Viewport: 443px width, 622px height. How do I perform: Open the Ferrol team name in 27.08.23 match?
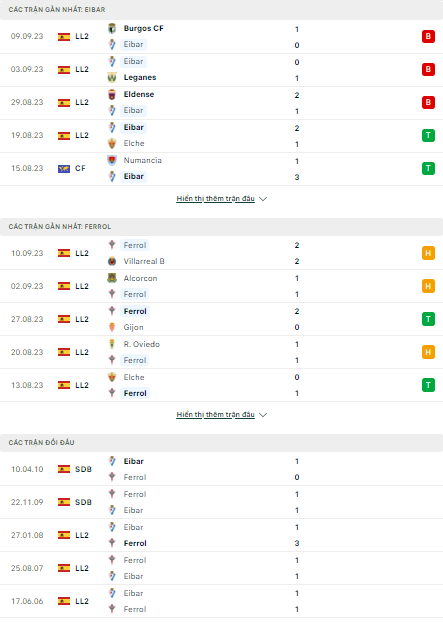[135, 311]
